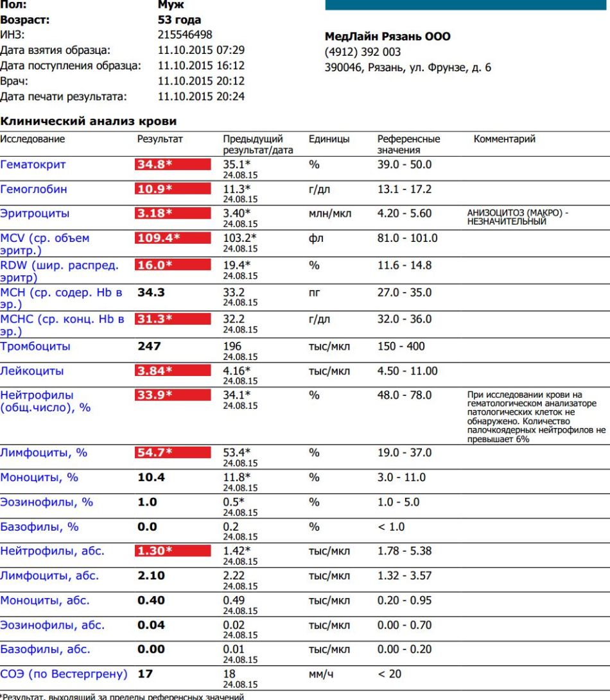The height and width of the screenshot is (700, 610).
Task: Click the Эозинофилы, абс. link
Action: pyautogui.click(x=52, y=625)
